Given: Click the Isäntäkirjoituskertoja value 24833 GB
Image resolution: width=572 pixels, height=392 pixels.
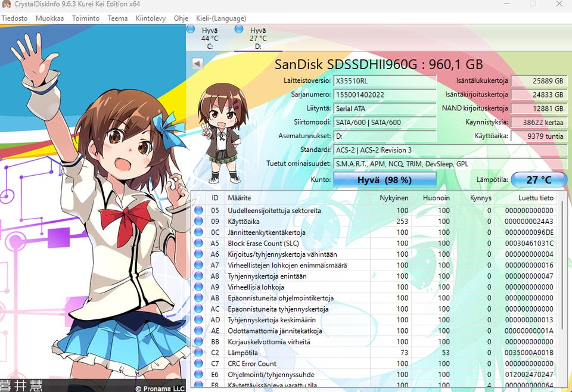Looking at the screenshot, I should 539,95.
